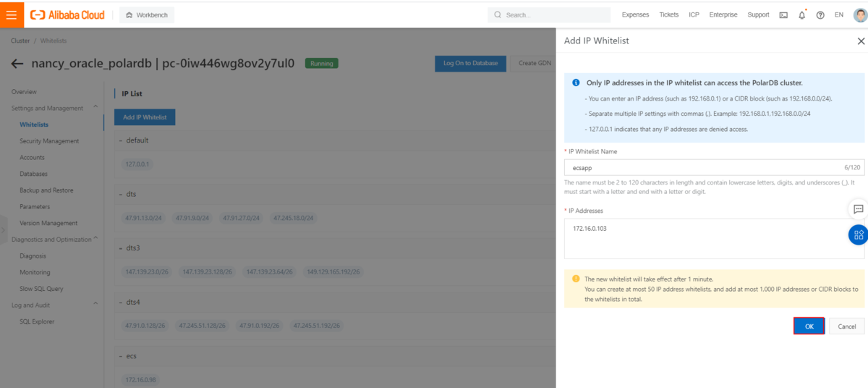Click Add IP Whitelist button
Screen dimensions: 868x388
pos(145,117)
